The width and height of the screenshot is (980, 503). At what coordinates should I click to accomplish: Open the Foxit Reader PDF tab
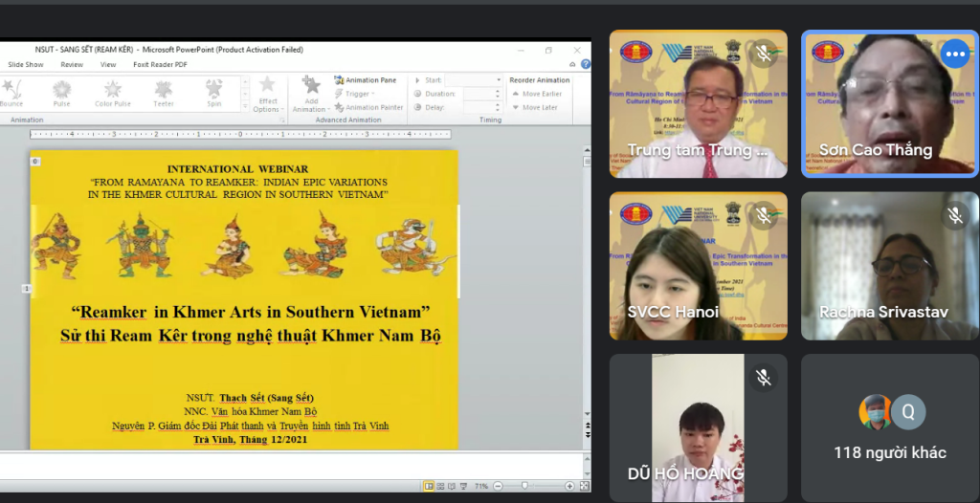160,64
